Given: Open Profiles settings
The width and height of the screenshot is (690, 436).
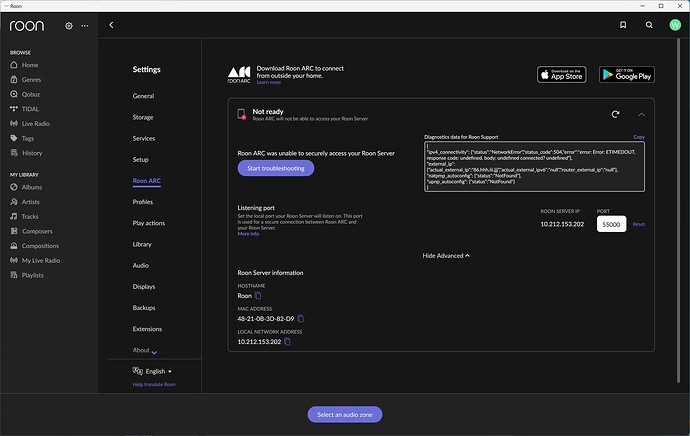Looking at the screenshot, I should [143, 202].
